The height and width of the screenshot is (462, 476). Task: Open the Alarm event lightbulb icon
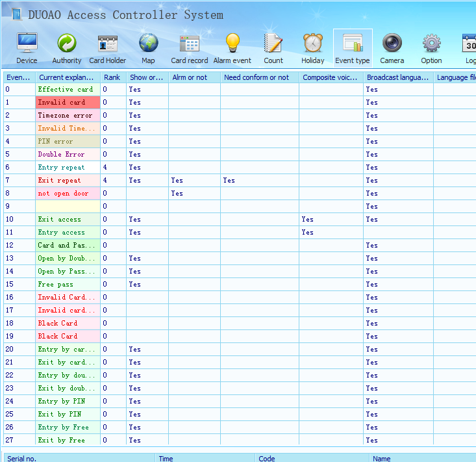pos(232,49)
